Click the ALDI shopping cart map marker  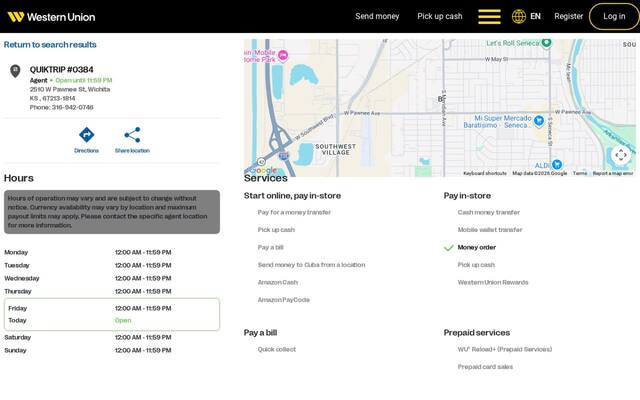coord(557,164)
